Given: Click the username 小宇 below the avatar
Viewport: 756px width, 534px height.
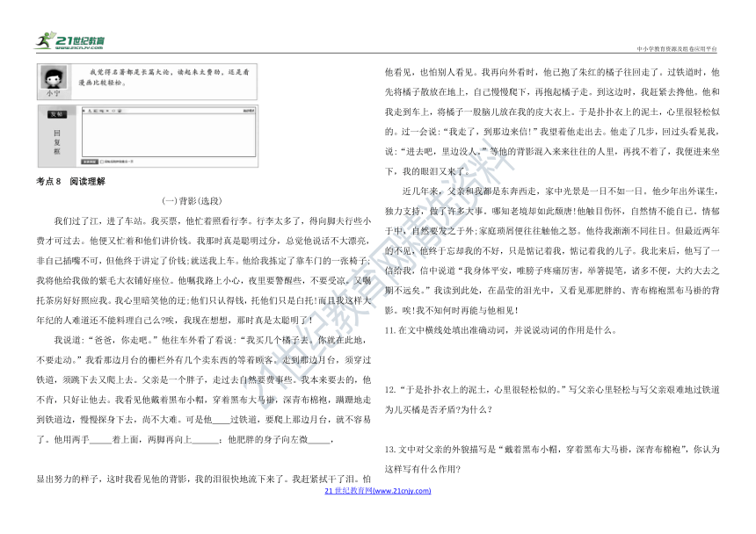Looking at the screenshot, I should (53, 93).
